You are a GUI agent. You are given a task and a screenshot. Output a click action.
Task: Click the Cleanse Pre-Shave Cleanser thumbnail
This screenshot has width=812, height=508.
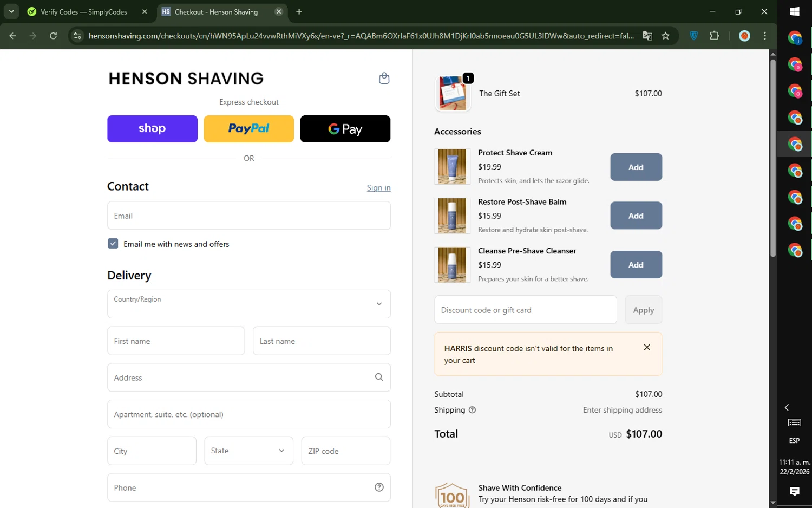[x=452, y=265]
